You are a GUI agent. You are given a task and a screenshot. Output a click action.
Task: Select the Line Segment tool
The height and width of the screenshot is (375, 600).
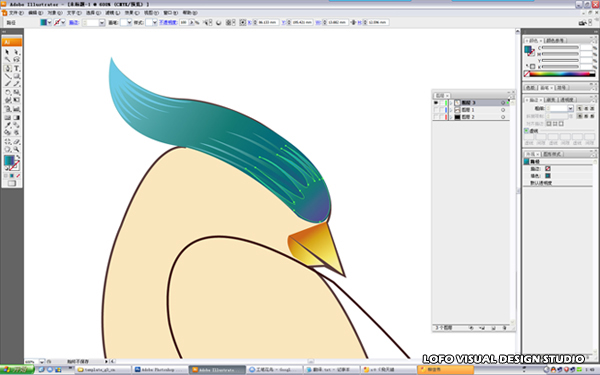[7, 76]
